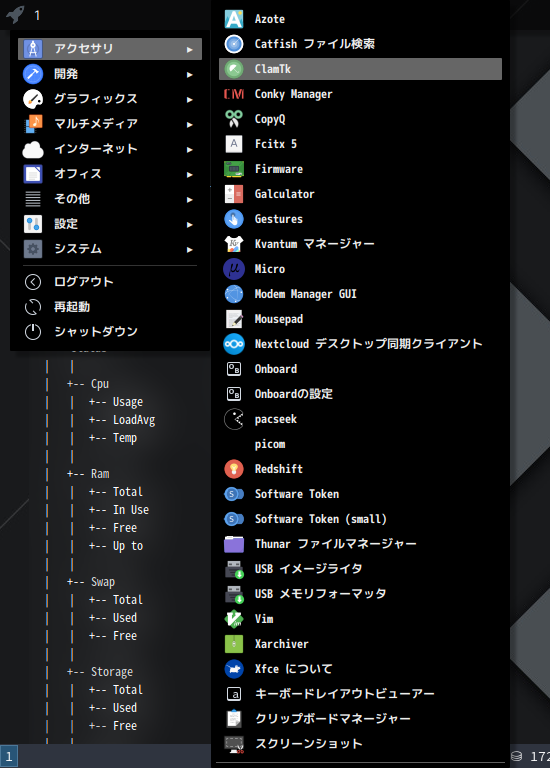Viewport: 550px width, 768px height.
Task: Click the Thunar folder icon
Action: 234,544
